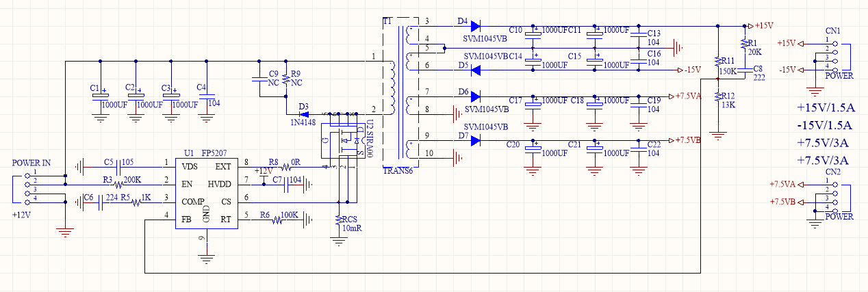Select the C5 capacitor symbol

[118, 166]
